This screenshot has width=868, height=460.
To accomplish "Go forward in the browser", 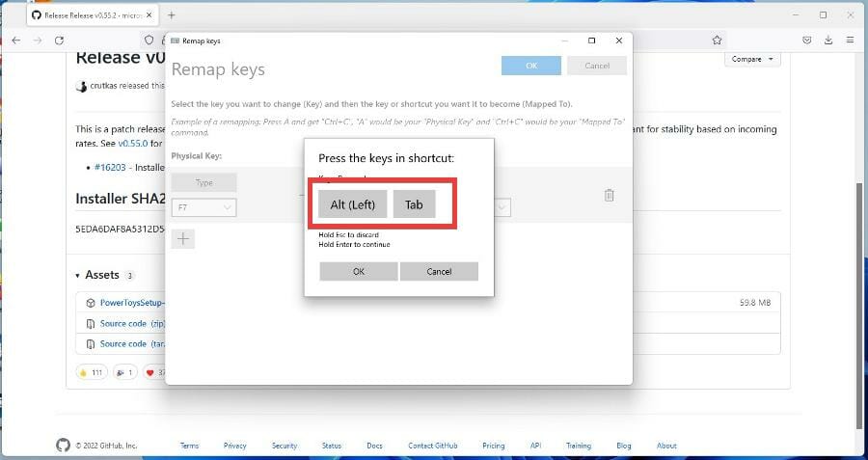I will point(37,40).
